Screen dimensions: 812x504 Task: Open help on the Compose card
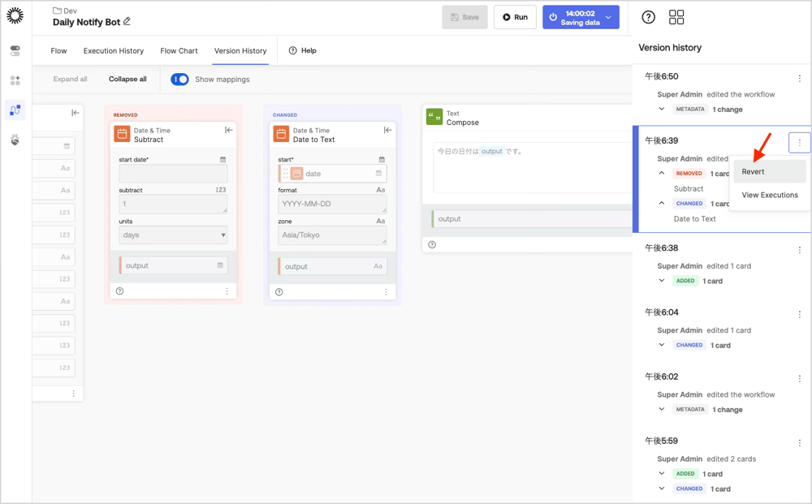click(432, 245)
